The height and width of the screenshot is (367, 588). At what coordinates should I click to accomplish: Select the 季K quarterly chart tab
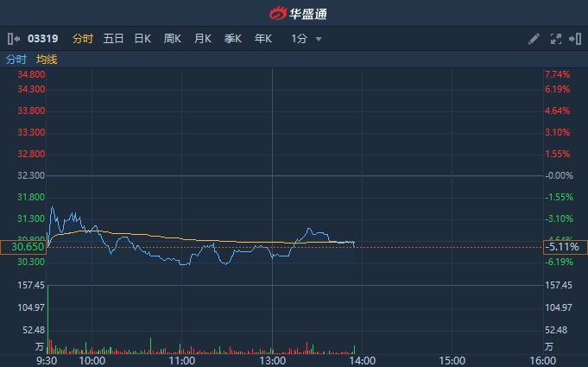233,39
